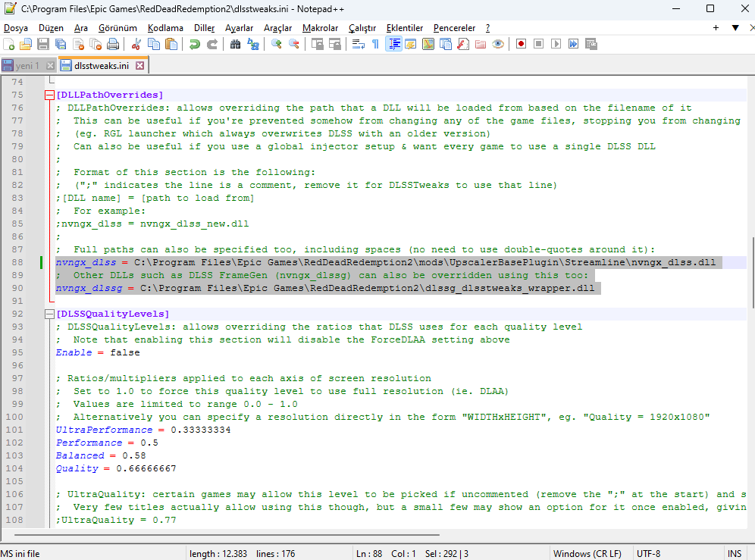Click the Save toolbar icon

click(x=43, y=44)
